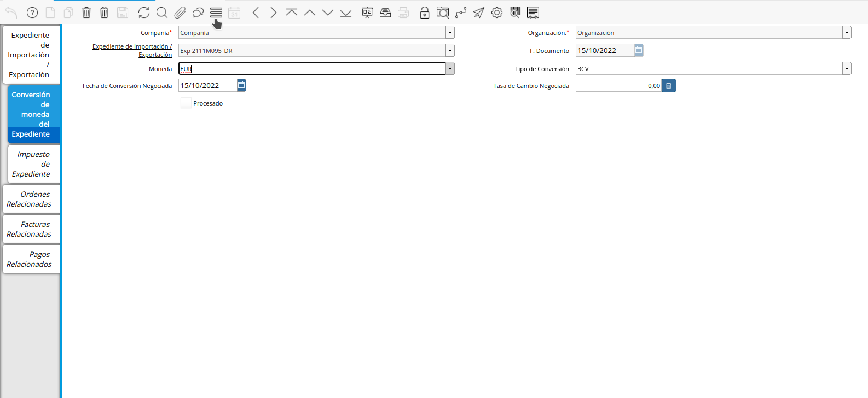Open Product Info barcode icon
This screenshot has width=868, height=398.
pyautogui.click(x=515, y=13)
